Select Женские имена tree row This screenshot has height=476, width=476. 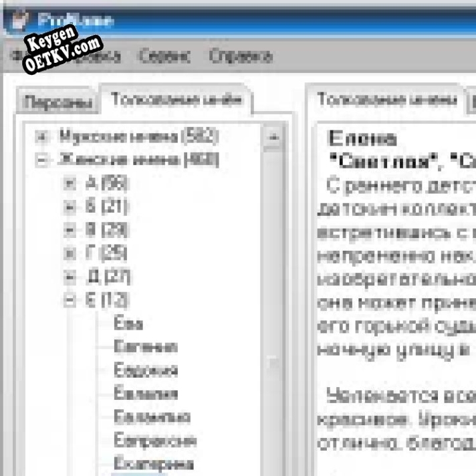click(138, 160)
